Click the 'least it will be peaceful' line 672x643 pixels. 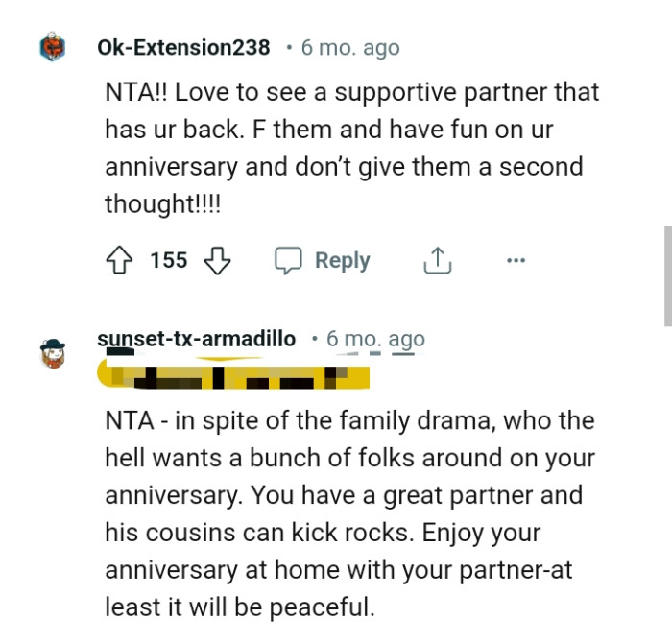[237, 607]
